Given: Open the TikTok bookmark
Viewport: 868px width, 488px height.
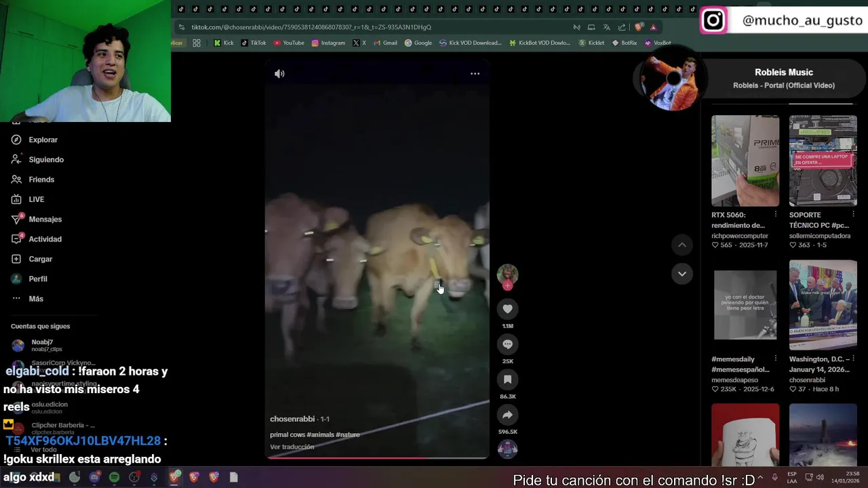Looking at the screenshot, I should point(253,43).
